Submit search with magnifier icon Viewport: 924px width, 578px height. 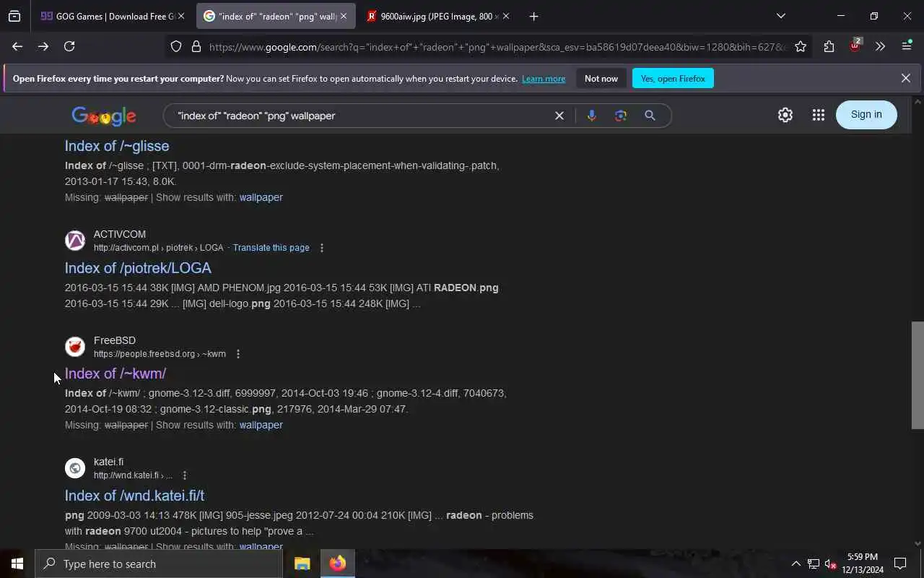(x=650, y=116)
